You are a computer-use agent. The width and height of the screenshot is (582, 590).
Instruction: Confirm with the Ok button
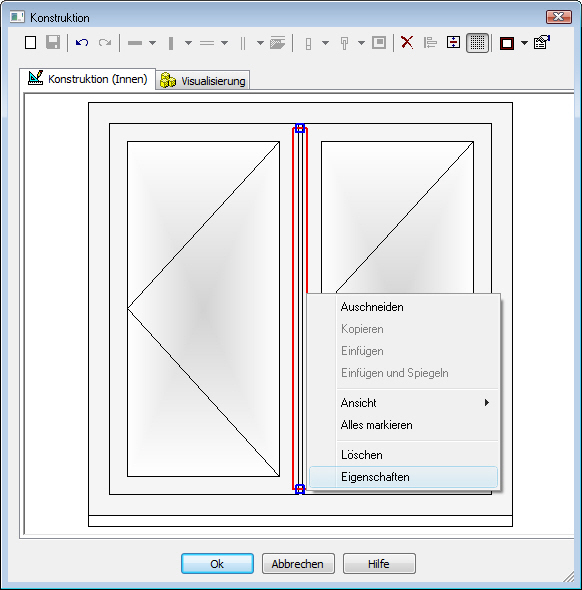[x=217, y=563]
